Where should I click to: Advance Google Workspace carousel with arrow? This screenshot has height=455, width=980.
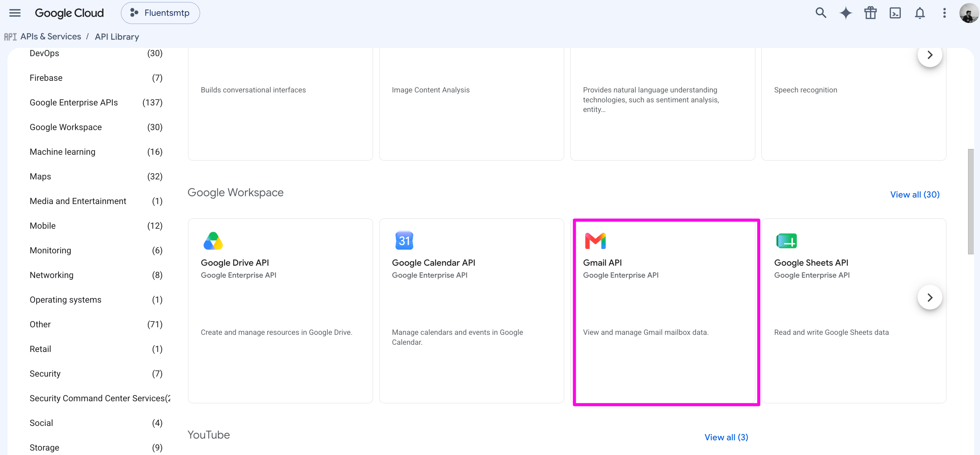[x=930, y=297]
